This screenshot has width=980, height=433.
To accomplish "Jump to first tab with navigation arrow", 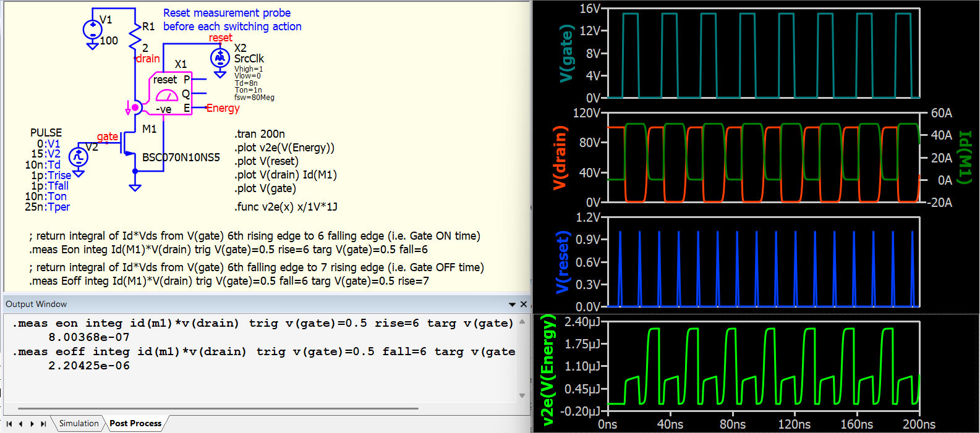I will (x=9, y=424).
